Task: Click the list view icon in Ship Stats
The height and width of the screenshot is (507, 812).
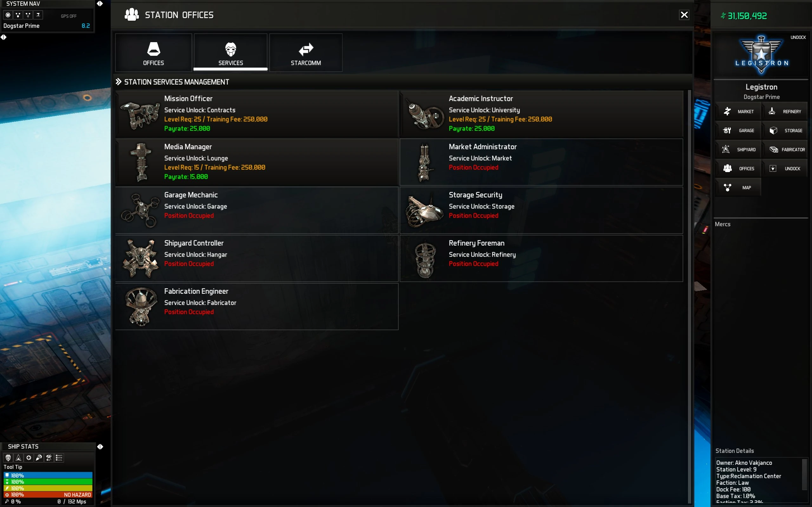Action: [59, 458]
